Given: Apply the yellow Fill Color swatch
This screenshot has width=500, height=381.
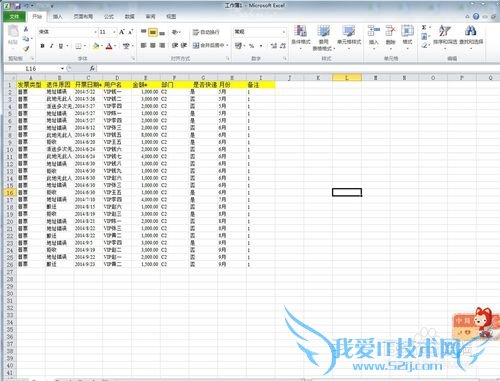Looking at the screenshot, I should click(x=96, y=46).
